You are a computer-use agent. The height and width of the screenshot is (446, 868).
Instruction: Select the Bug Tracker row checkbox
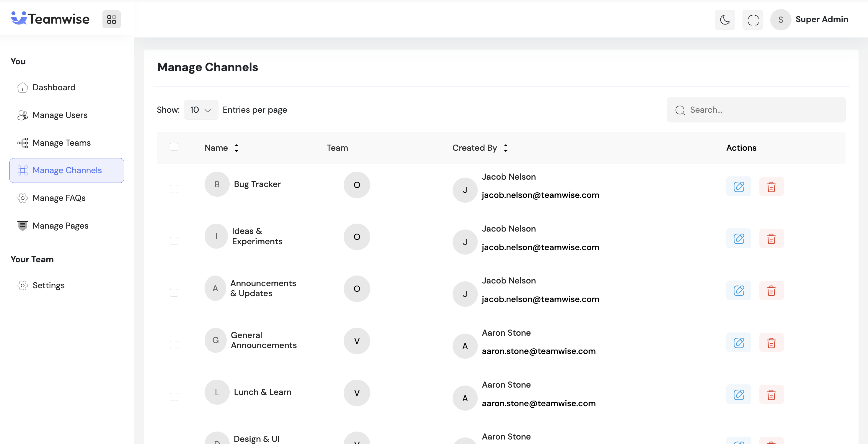pyautogui.click(x=174, y=189)
